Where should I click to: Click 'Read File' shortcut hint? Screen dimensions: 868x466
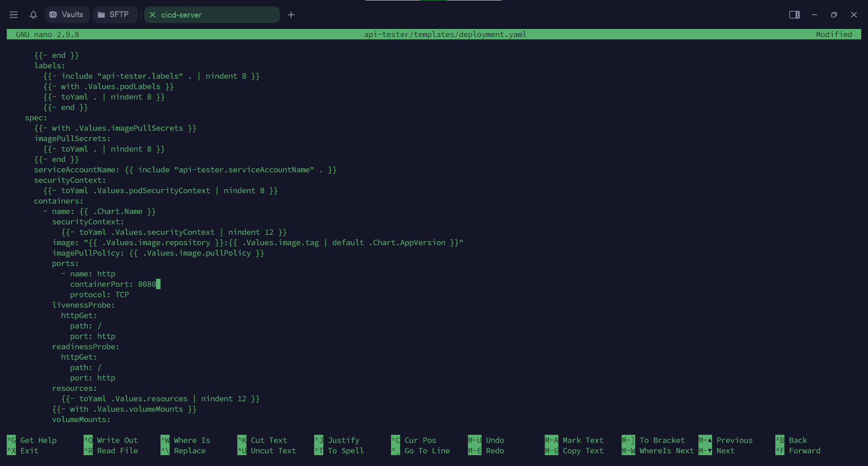(x=111, y=451)
